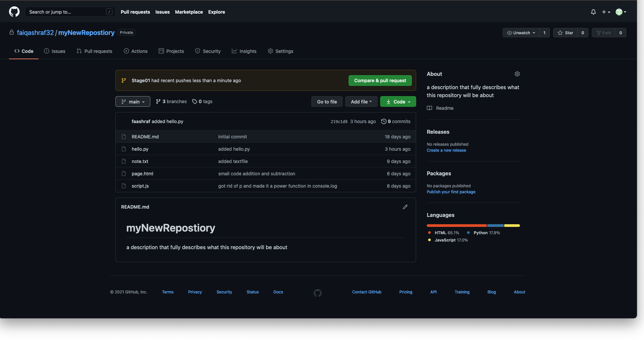Click the file icon beside hello.py
Viewport: 644px width, 340px height.
click(124, 149)
